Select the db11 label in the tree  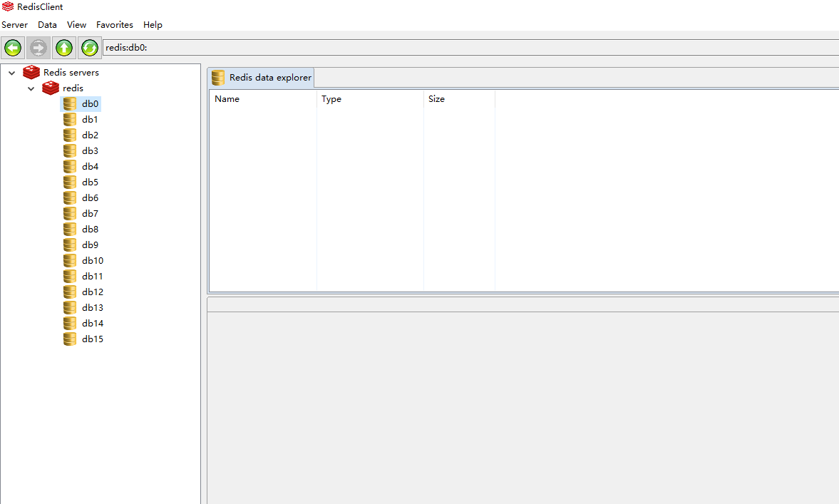click(x=92, y=276)
